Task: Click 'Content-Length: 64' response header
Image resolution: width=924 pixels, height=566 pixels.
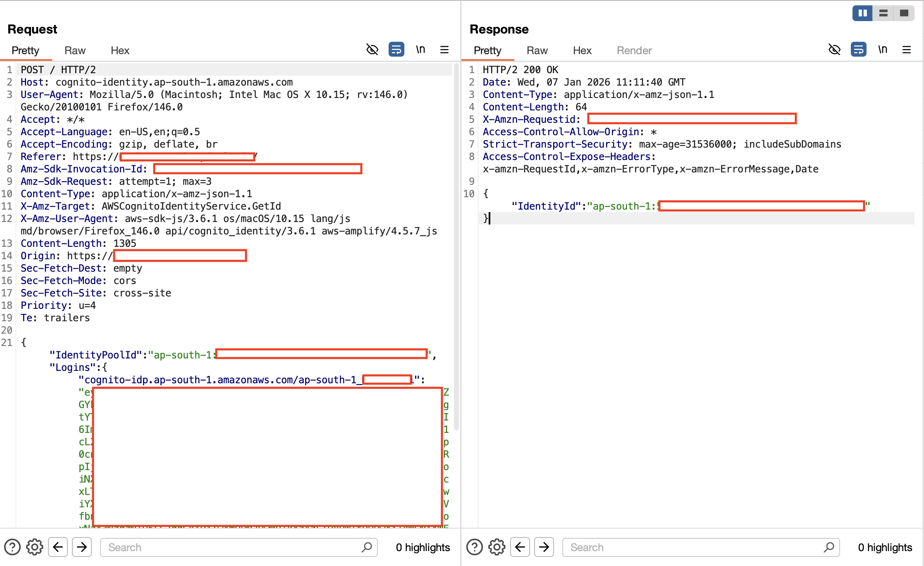Action: [x=535, y=107]
